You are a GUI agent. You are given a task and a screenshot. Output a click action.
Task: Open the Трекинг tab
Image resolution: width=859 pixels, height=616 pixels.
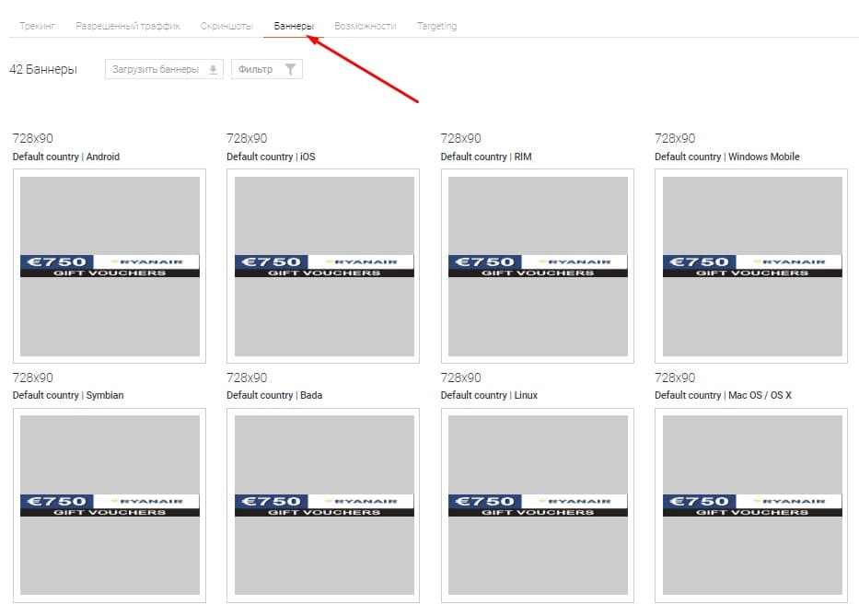[37, 26]
